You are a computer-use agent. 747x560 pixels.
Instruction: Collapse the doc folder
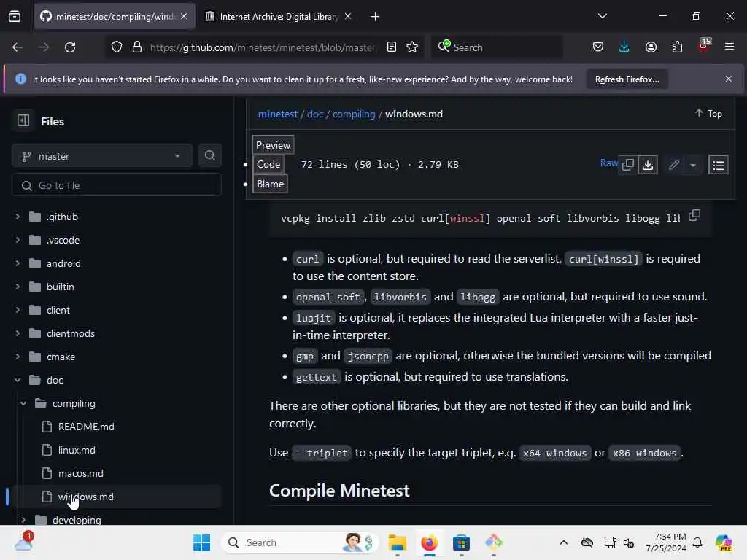[x=18, y=380]
